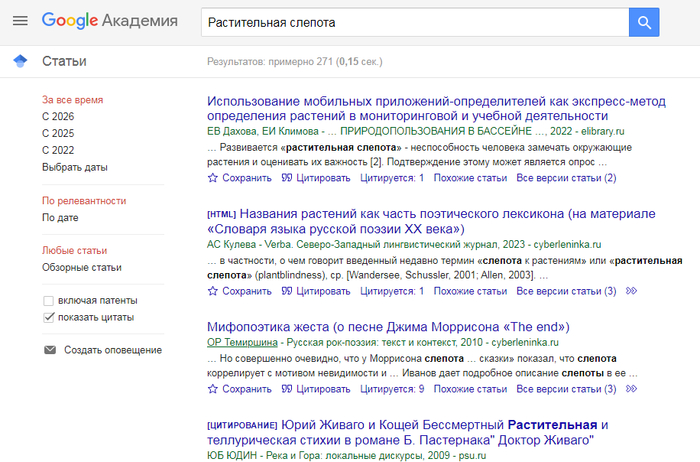700x462 pixels.
Task: Save the Мифопоэтика жеста article with star
Action: coord(212,389)
